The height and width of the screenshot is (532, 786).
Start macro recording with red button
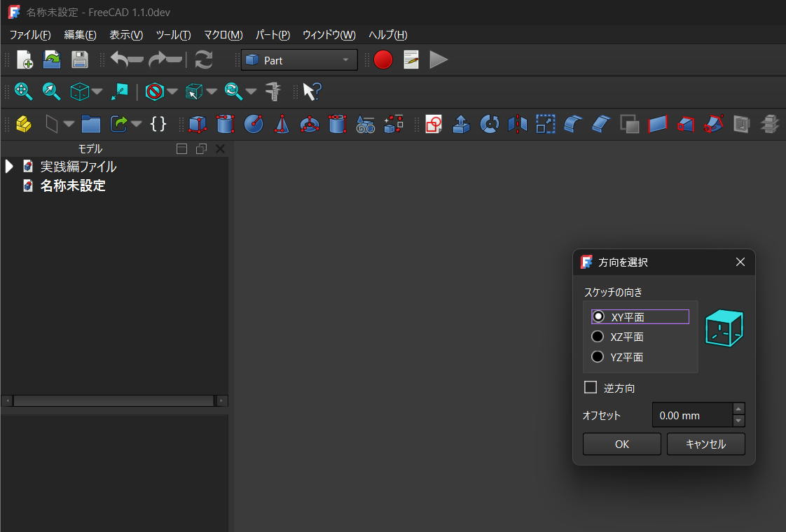click(382, 60)
